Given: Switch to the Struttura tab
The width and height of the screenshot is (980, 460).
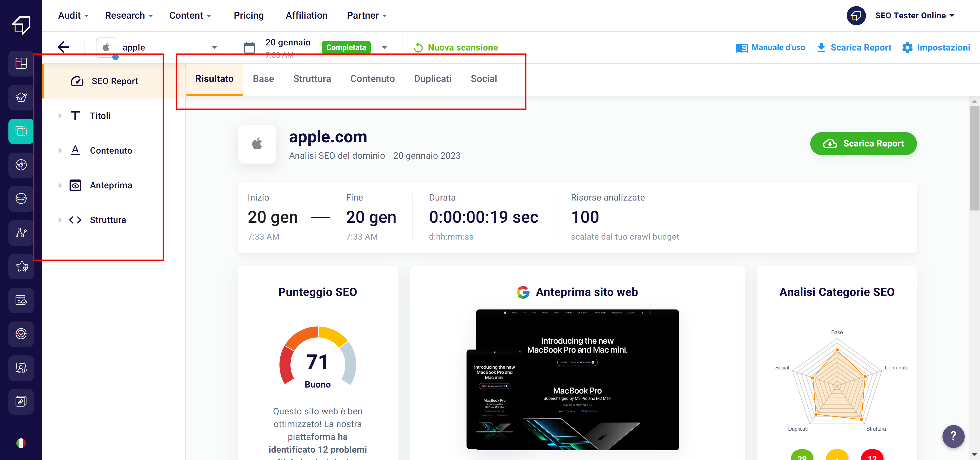Looking at the screenshot, I should coord(312,79).
